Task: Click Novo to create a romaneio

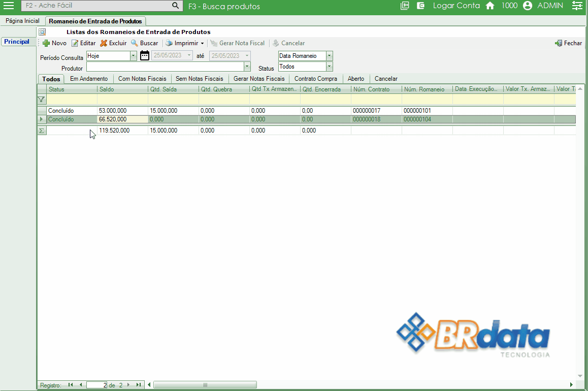Action: point(54,43)
